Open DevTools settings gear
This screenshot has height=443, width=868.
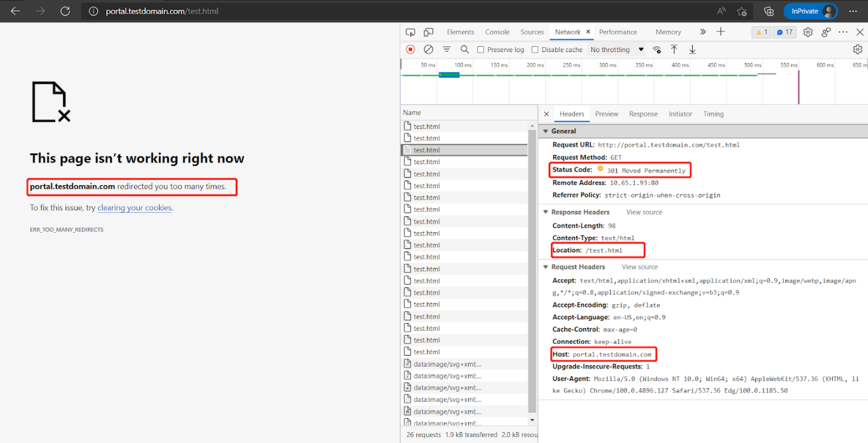pos(807,32)
